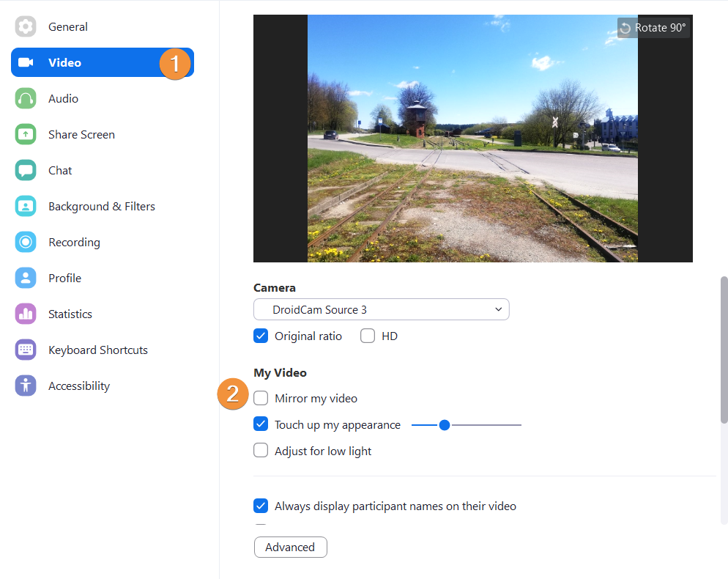Screen dimensions: 728x579
Task: Turn on the HD checkbox
Action: tap(368, 336)
